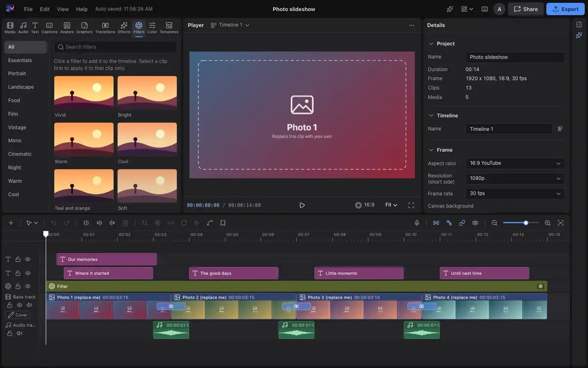Lock the 'Our memories' text track
This screenshot has height=368, width=588.
click(18, 259)
